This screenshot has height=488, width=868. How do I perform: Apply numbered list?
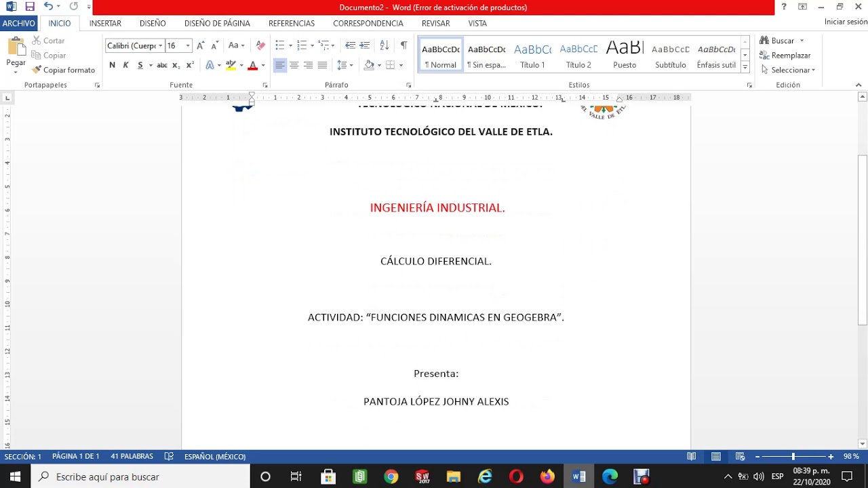pos(302,45)
